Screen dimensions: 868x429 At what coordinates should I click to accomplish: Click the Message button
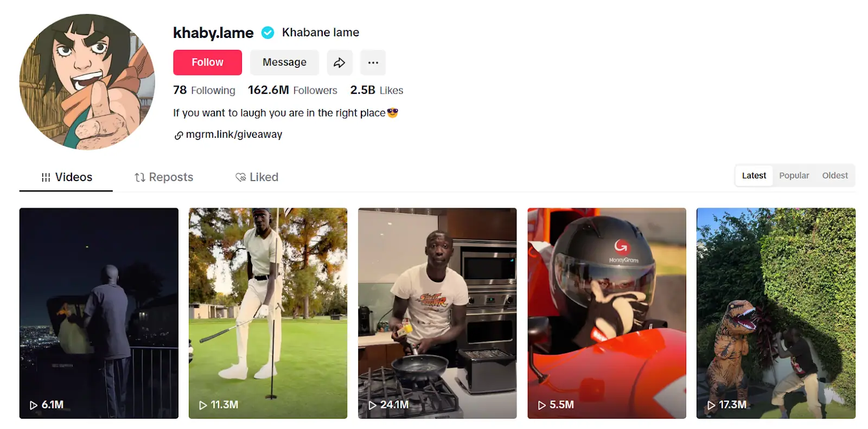(284, 62)
